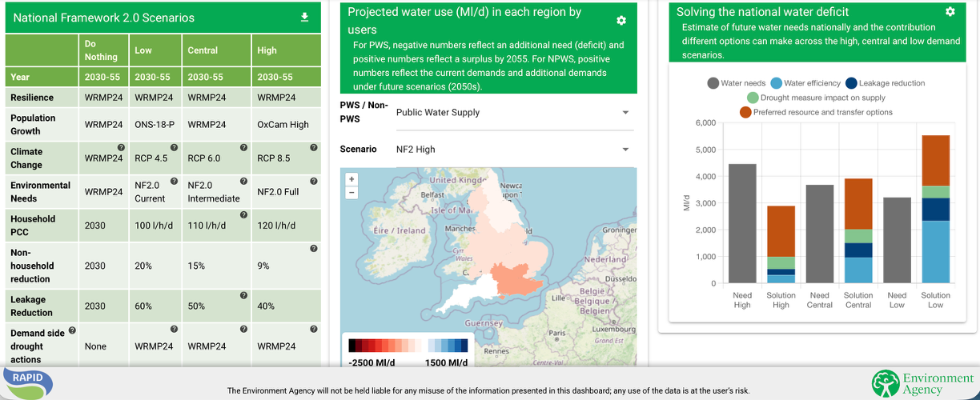Show help for Climate Change RCP 6.0
Viewport: 980px width, 400px height.
pyautogui.click(x=243, y=148)
